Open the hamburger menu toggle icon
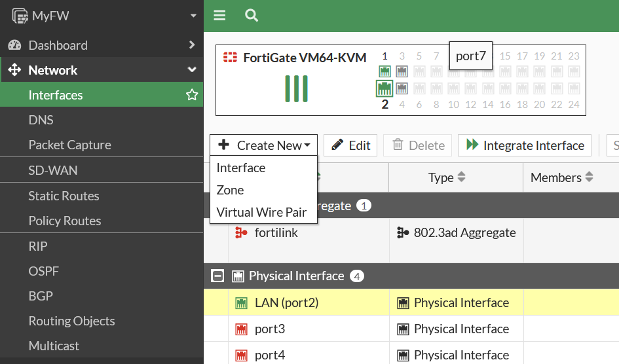The image size is (619, 364). 219,15
